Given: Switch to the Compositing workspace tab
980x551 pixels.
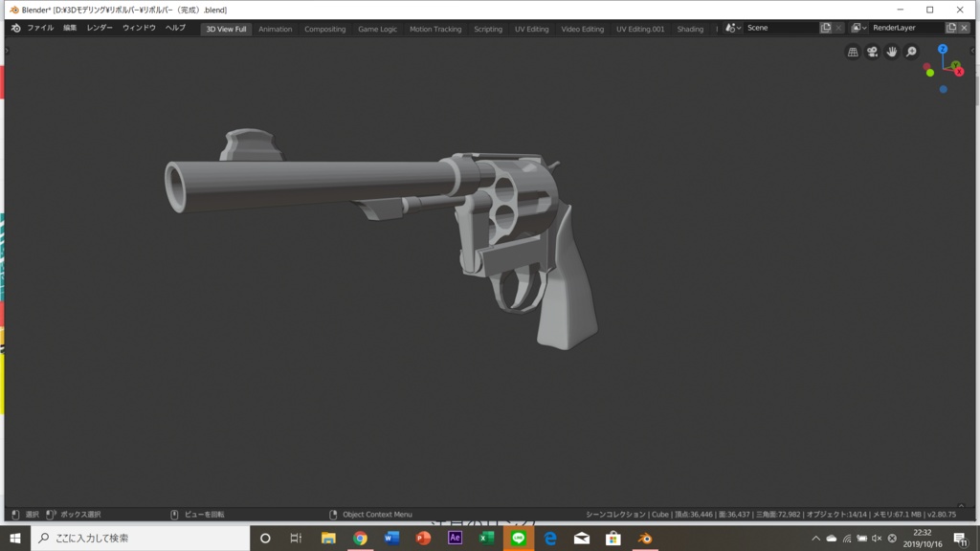Looking at the screenshot, I should 325,29.
